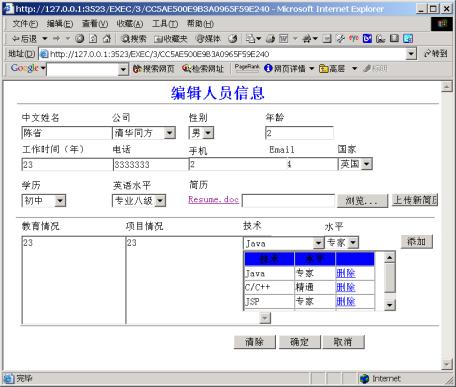Open the Edit (编辑) menu
Image resolution: width=456 pixels, height=387 pixels.
[x=60, y=24]
